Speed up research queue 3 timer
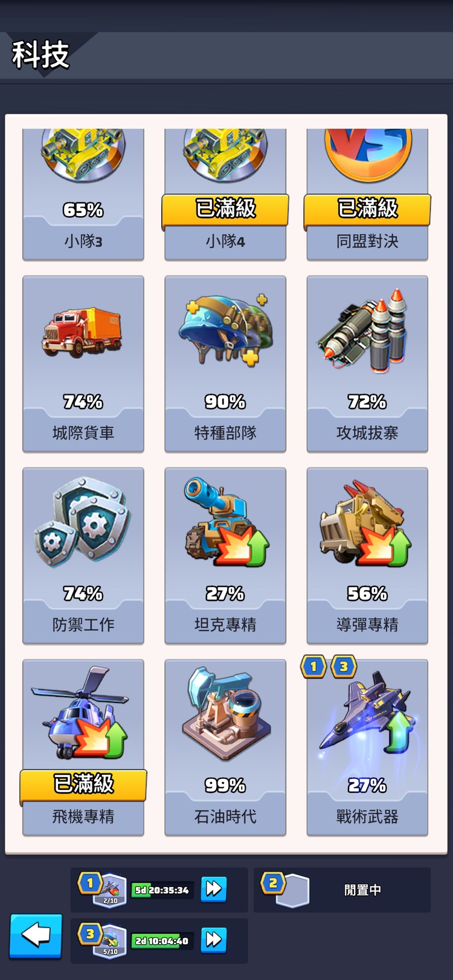 click(x=213, y=940)
